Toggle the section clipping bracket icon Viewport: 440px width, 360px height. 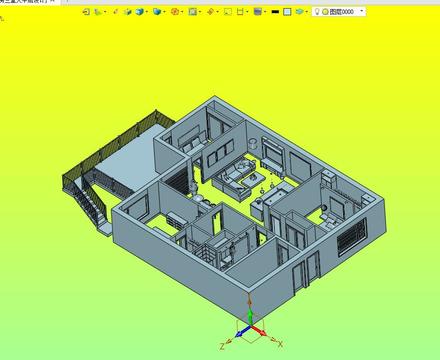click(x=240, y=12)
